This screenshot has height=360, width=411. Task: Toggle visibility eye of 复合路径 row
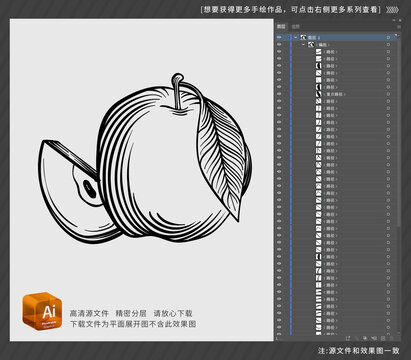pos(279,94)
